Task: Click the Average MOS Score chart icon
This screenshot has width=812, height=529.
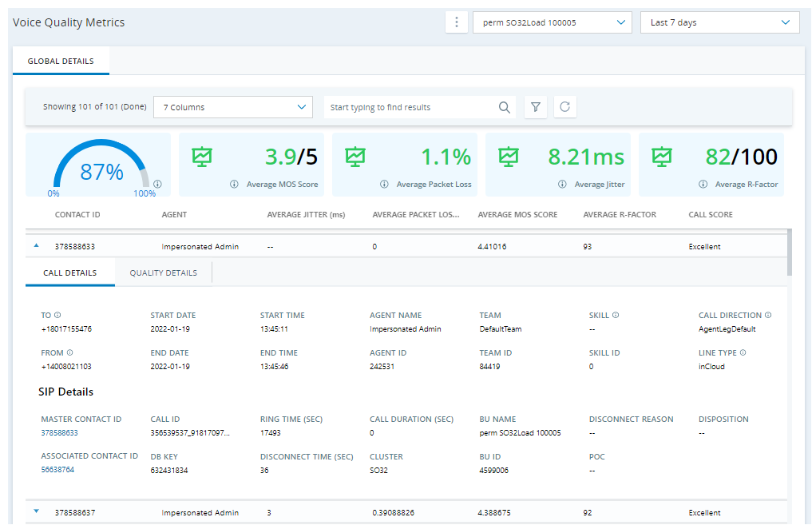Action: pos(202,157)
